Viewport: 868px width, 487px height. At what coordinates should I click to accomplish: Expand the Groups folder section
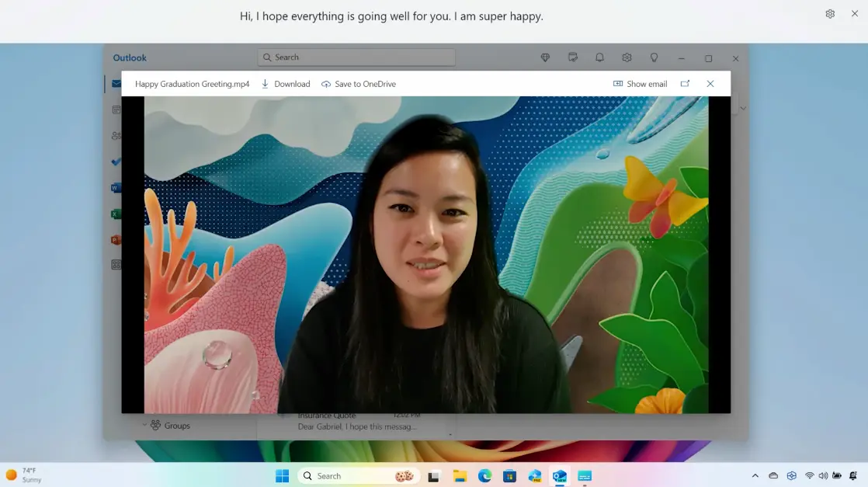[x=144, y=426]
